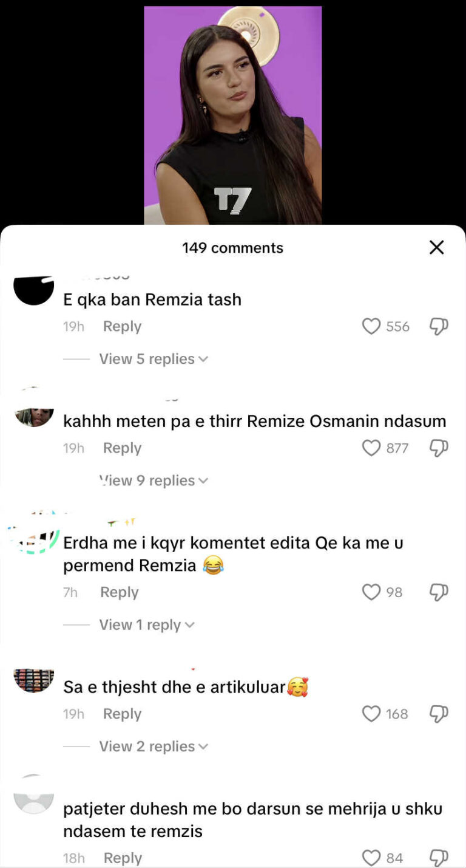
Task: Dislike the comment with 168 likes
Action: click(x=439, y=714)
